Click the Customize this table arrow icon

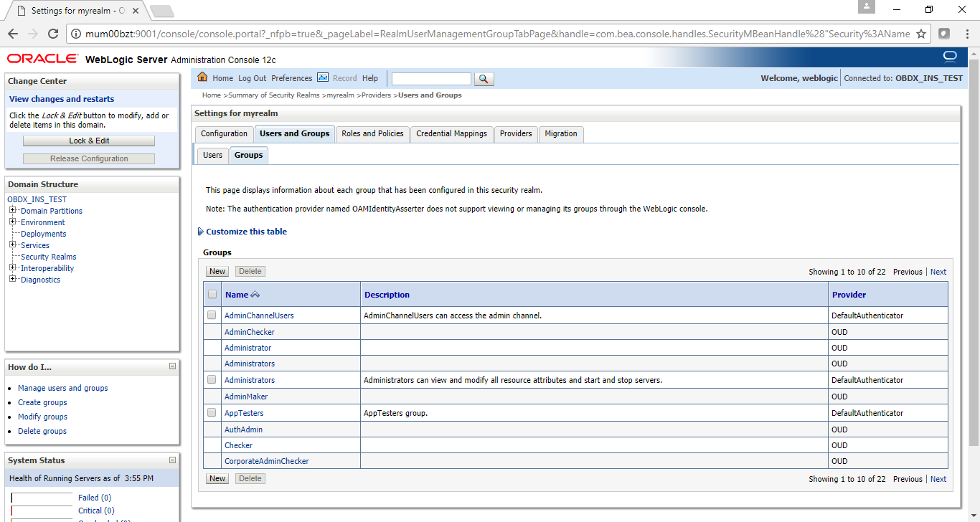pos(200,232)
